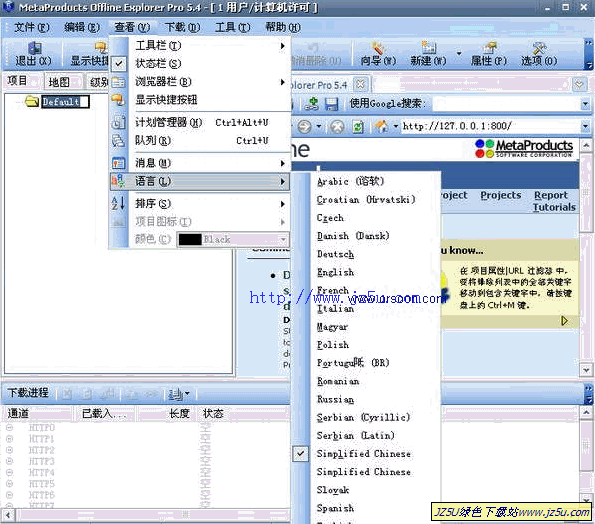Select Serbian (Cyrillic) language
Image resolution: width=595 pixels, height=524 pixels.
pos(364,417)
